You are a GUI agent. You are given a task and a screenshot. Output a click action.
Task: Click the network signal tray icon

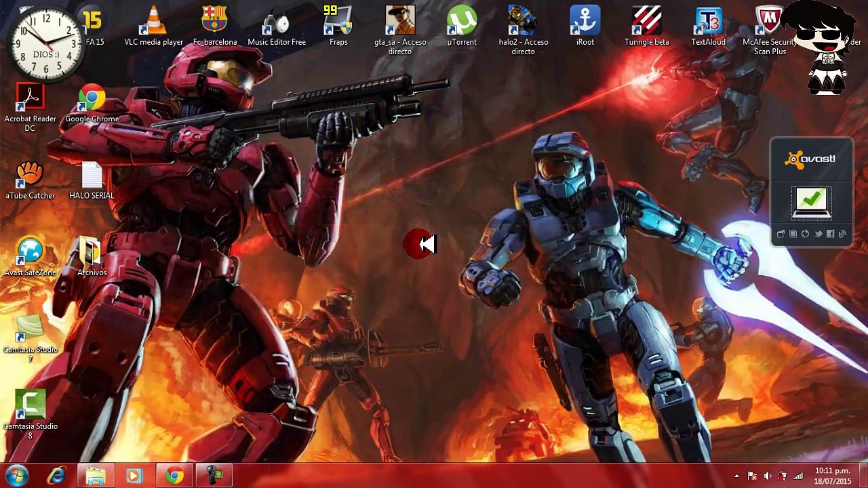798,476
